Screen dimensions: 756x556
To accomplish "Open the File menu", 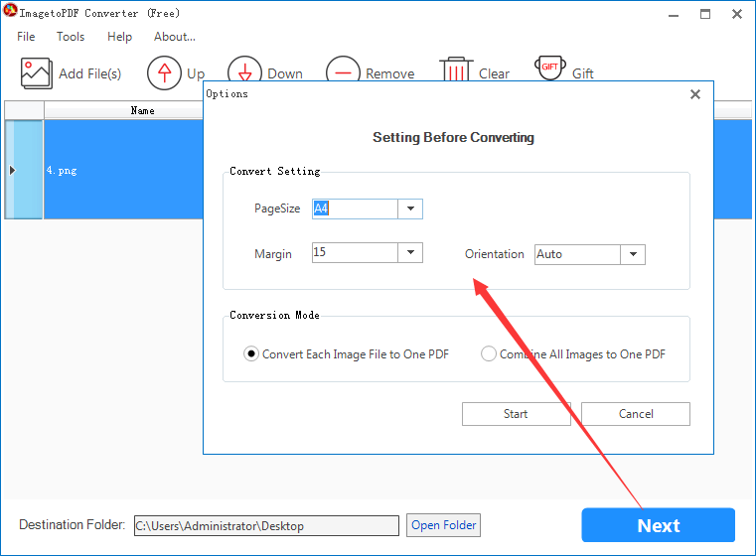I will 26,37.
